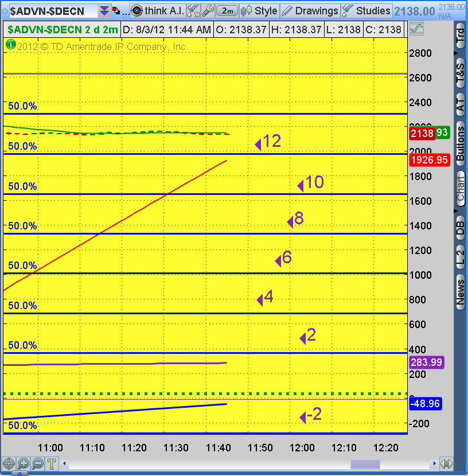Open the Studies menu
The image size is (468, 476).
tap(366, 11)
